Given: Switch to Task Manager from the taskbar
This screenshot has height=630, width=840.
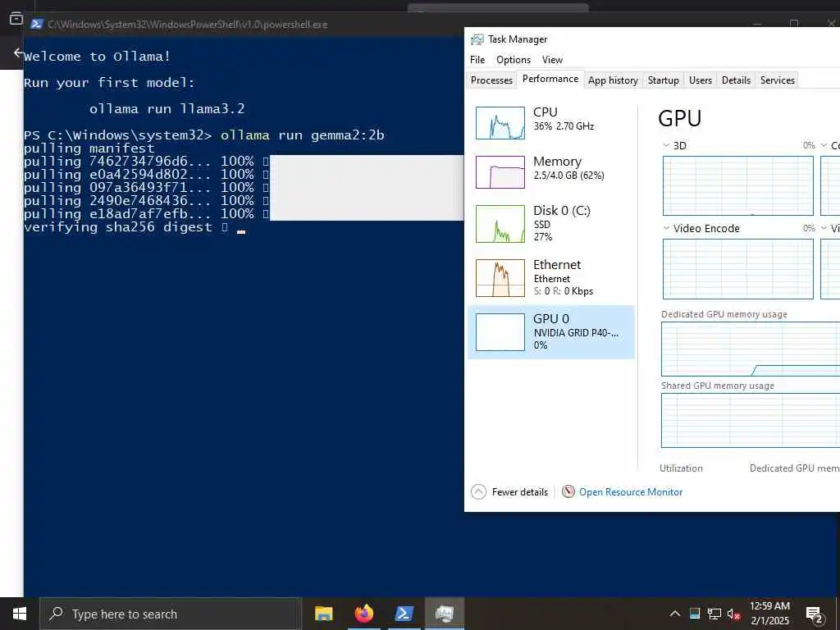Looking at the screenshot, I should click(444, 614).
